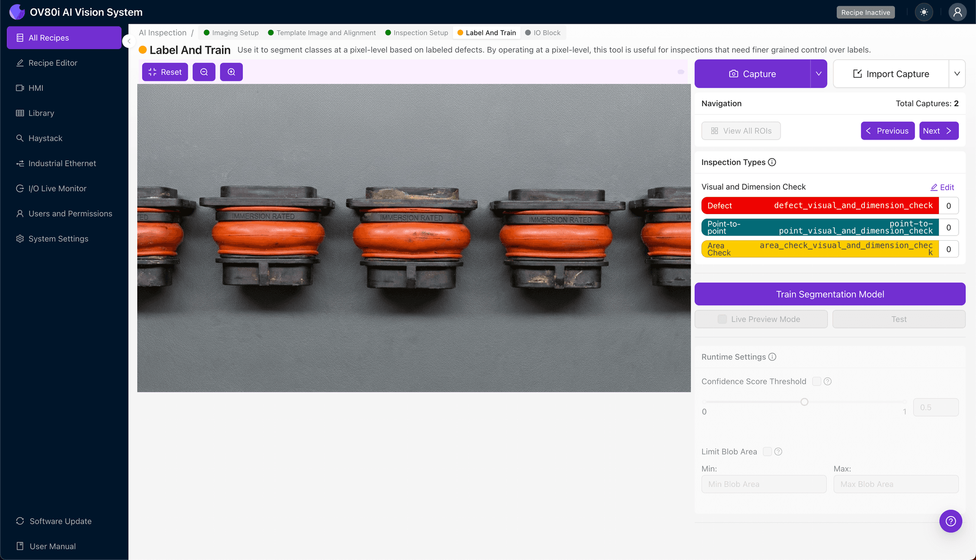Open Haystack from the sidebar

45,138
